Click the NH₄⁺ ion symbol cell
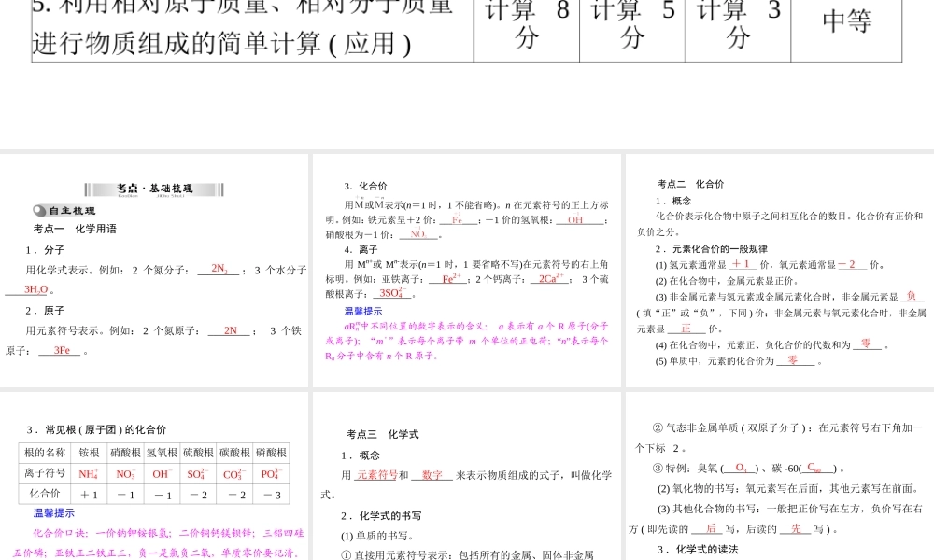 pos(89,474)
